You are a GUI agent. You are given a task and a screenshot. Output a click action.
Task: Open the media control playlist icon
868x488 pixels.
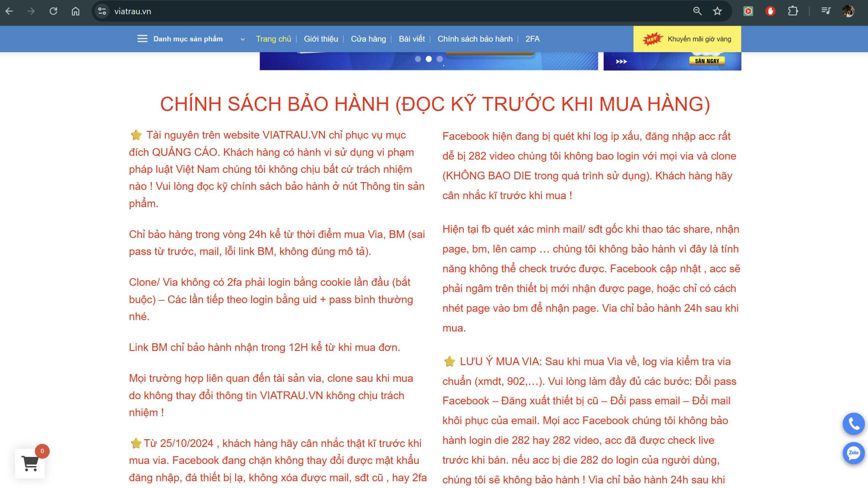826,11
